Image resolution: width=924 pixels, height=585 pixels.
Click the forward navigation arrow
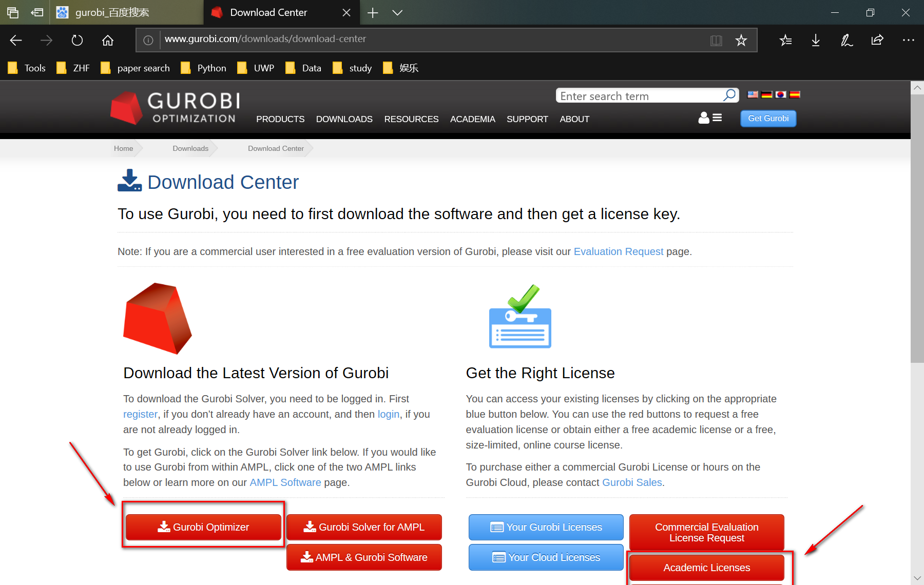(x=47, y=40)
